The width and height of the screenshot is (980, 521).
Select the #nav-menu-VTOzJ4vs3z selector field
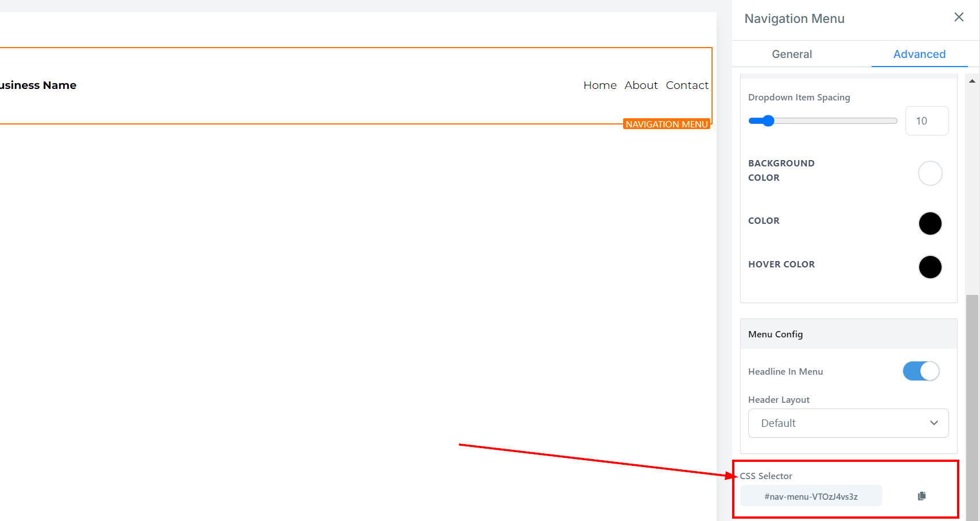811,496
